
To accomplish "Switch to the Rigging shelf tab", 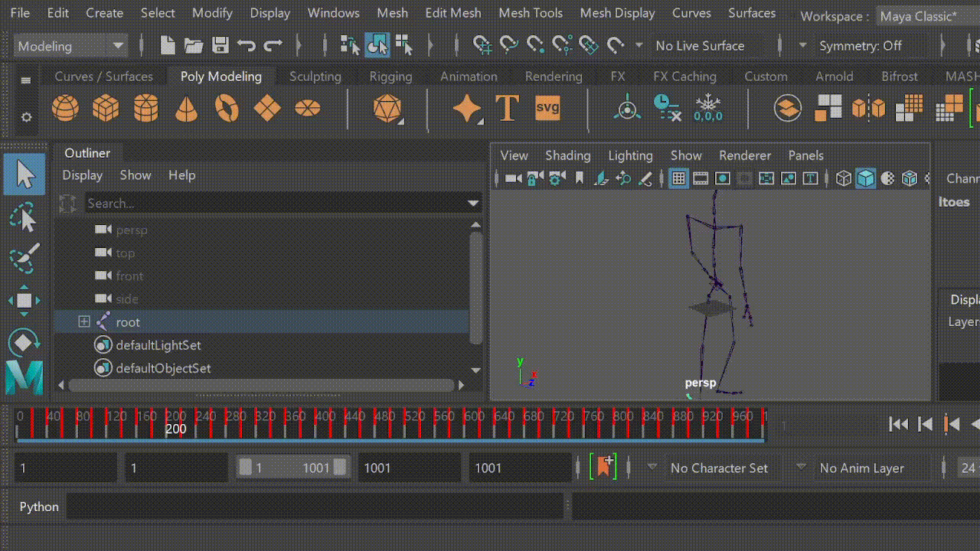I will click(390, 77).
